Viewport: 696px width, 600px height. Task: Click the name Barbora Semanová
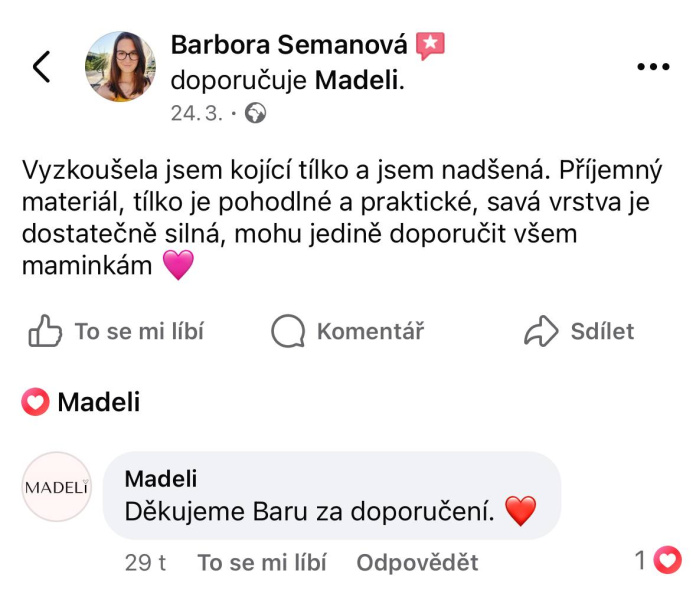[289, 45]
